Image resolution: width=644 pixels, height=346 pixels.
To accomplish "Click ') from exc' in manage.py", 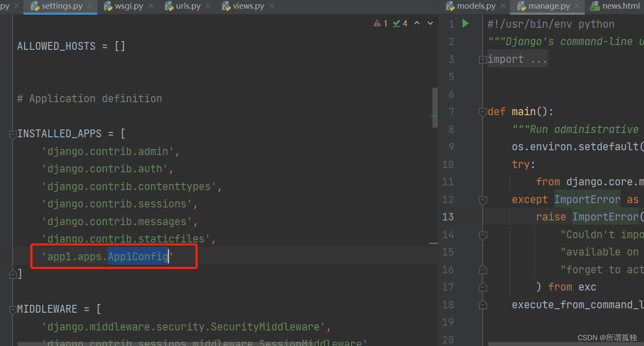I will pyautogui.click(x=566, y=287).
